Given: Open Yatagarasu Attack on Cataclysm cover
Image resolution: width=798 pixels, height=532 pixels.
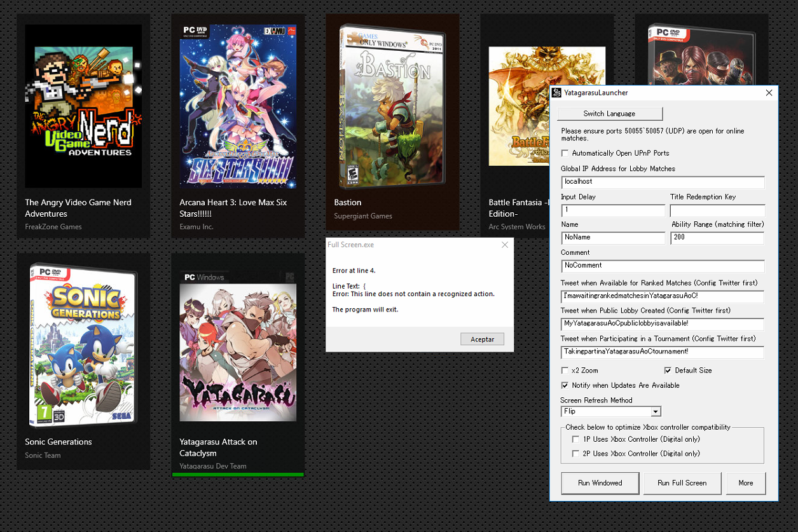Looking at the screenshot, I should click(x=238, y=346).
